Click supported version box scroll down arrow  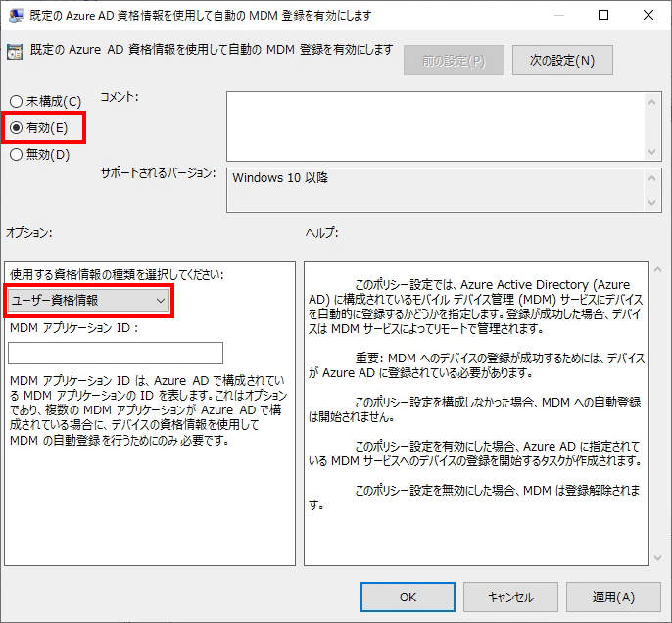[651, 202]
